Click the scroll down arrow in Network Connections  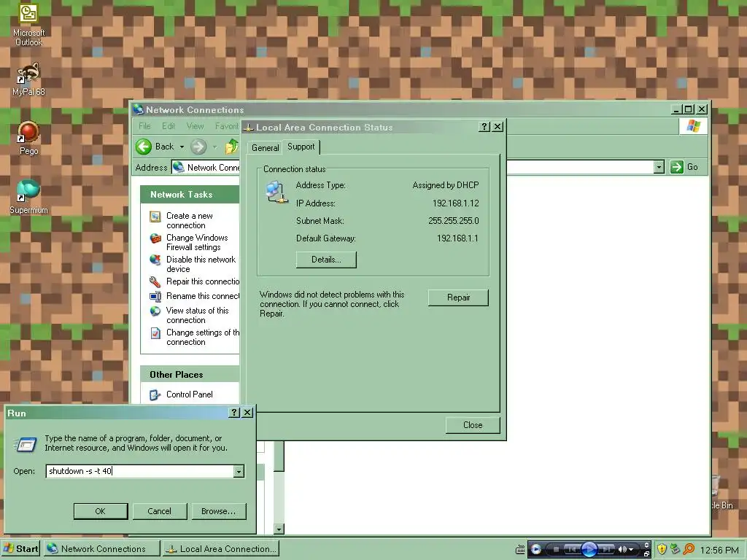[279, 529]
